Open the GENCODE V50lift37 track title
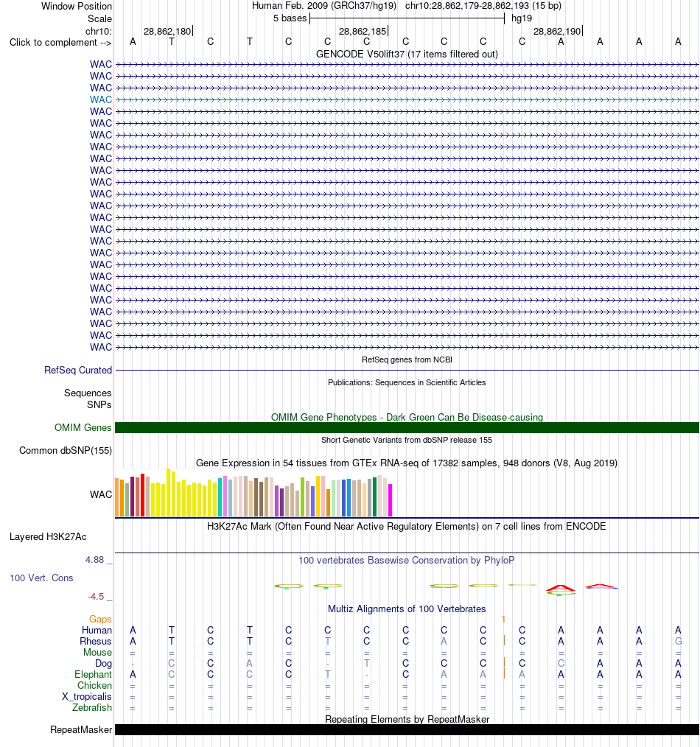The width and height of the screenshot is (700, 747). point(407,55)
